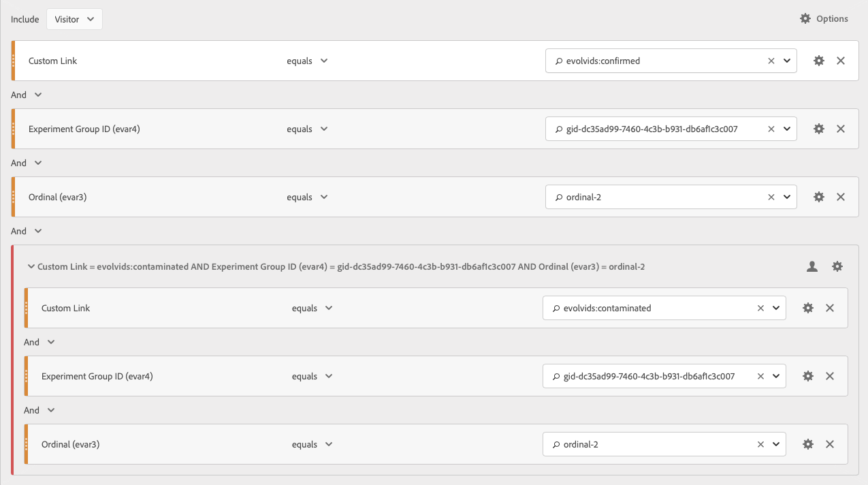This screenshot has width=868, height=485.
Task: Grab drag handle of evolvids:confirmed rule
Action: pos(14,61)
